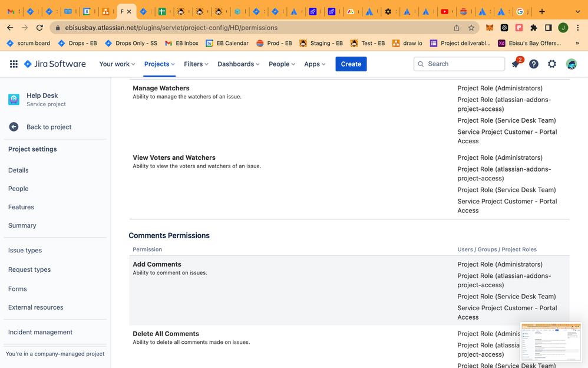The width and height of the screenshot is (588, 368).
Task: Open Jira settings gear
Action: [552, 64]
